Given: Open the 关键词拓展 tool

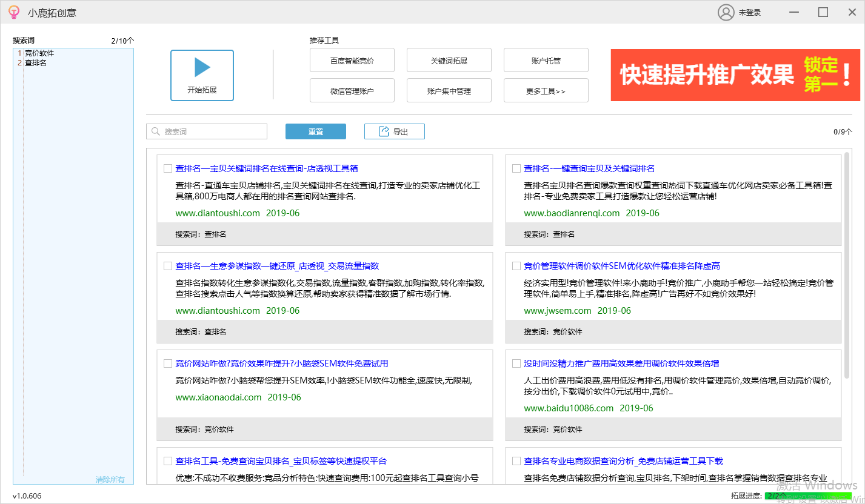Looking at the screenshot, I should point(449,61).
